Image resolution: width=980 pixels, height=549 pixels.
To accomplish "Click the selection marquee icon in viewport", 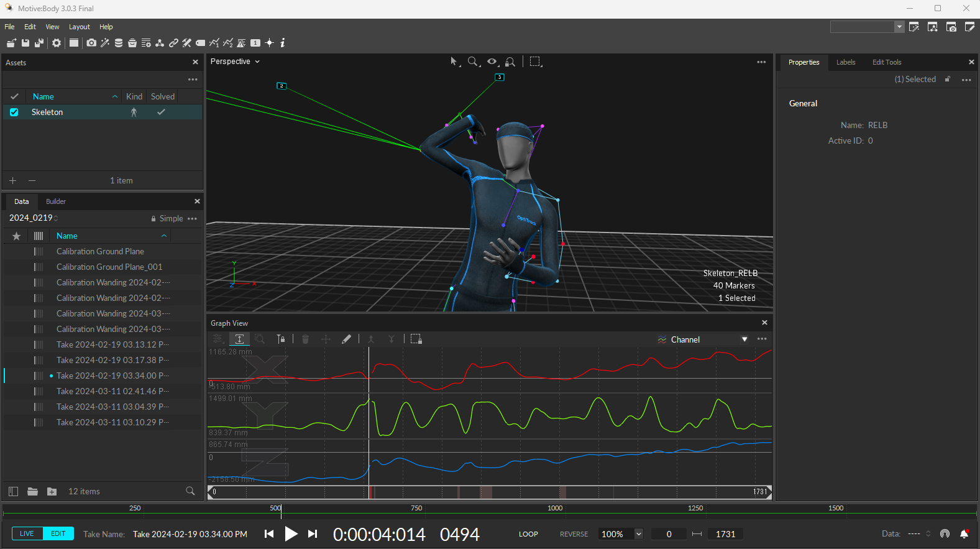I will (535, 62).
